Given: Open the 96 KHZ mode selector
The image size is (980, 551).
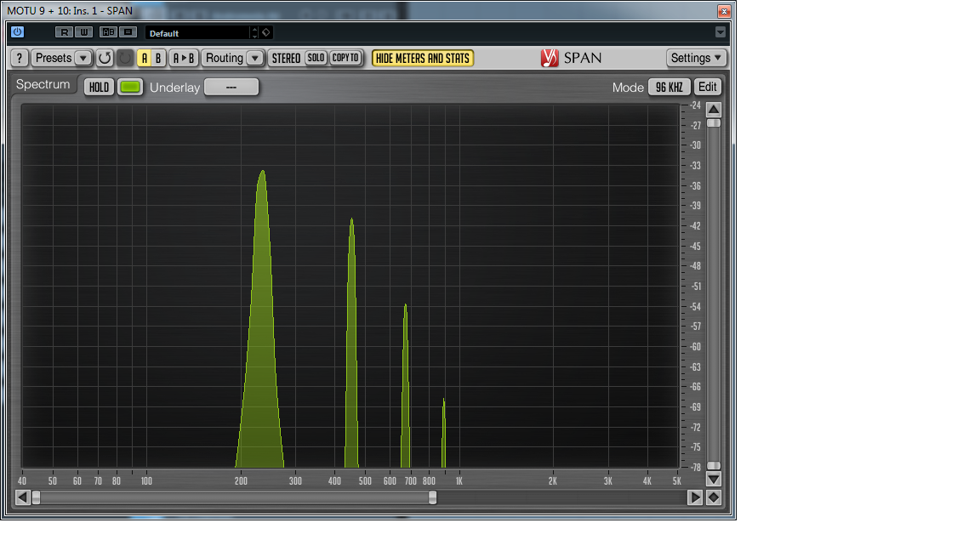Looking at the screenshot, I should [x=669, y=87].
